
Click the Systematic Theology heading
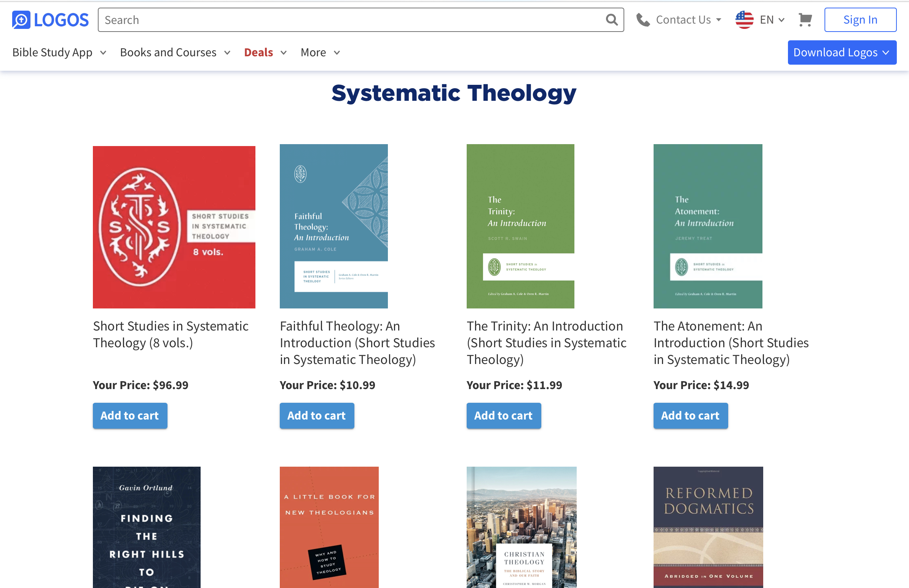[454, 93]
